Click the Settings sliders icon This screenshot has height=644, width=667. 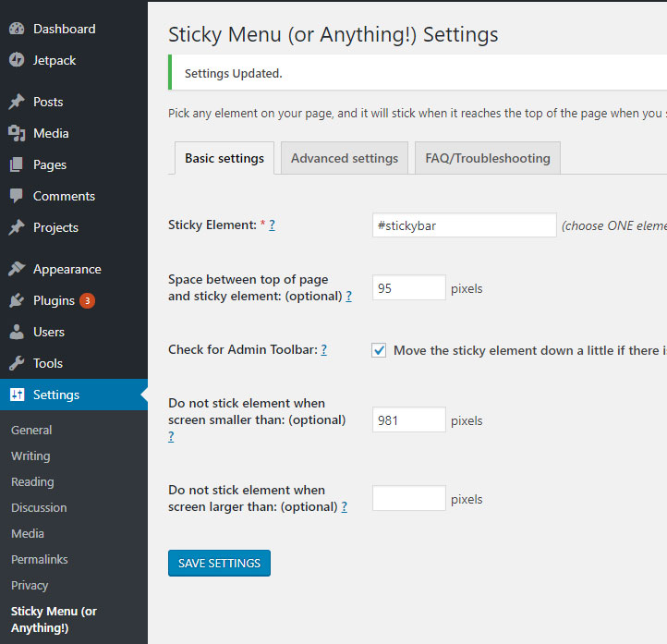pos(17,395)
